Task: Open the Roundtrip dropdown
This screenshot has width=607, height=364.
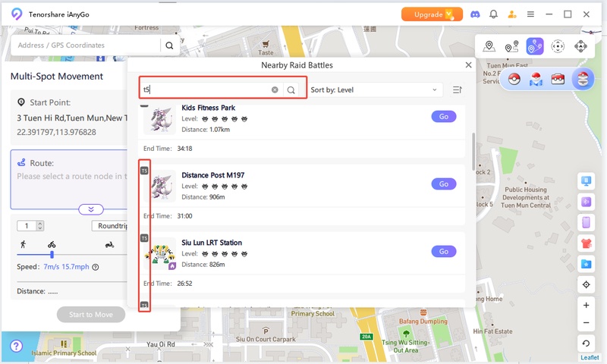Action: [109, 225]
